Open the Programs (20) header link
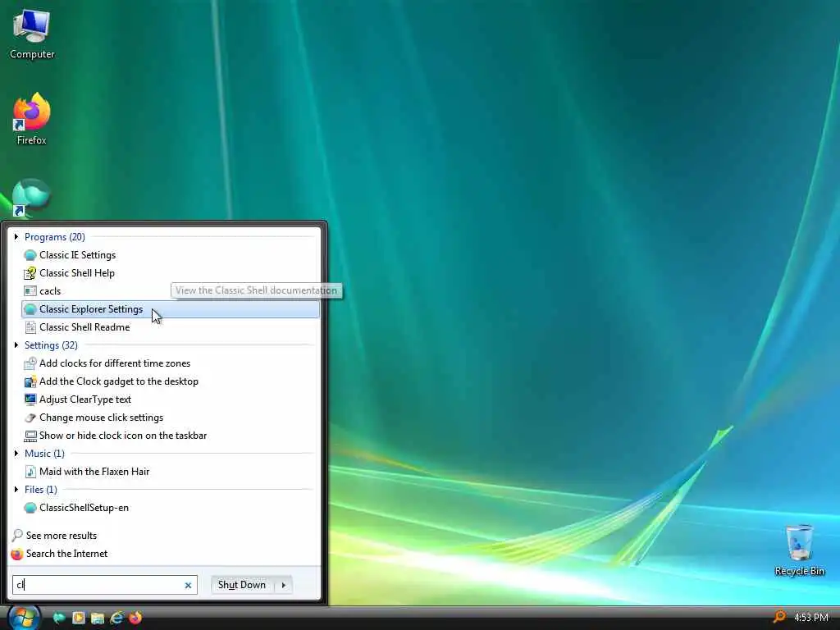This screenshot has width=840, height=630. click(x=55, y=237)
